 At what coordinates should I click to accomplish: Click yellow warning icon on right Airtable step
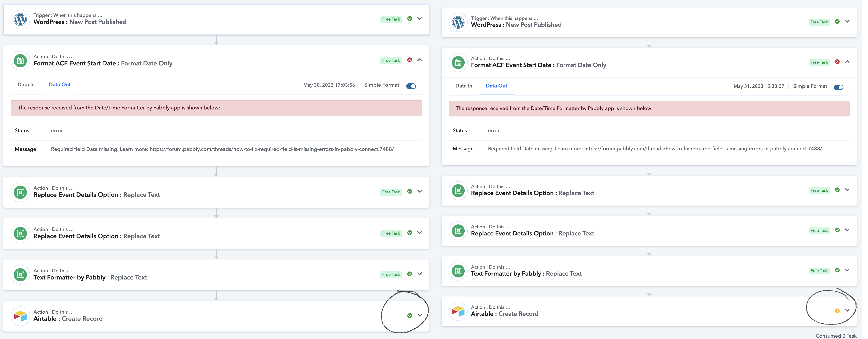(x=837, y=311)
